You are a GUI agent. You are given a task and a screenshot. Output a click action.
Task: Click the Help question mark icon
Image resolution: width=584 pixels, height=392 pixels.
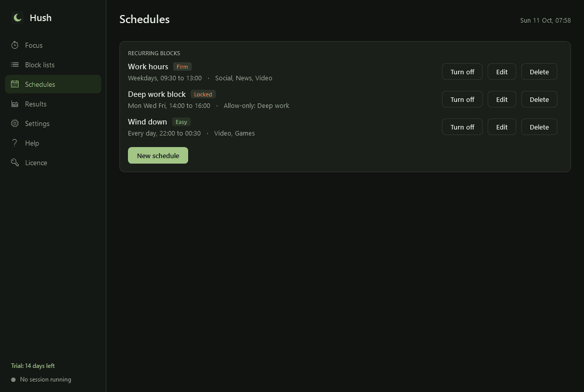point(15,143)
